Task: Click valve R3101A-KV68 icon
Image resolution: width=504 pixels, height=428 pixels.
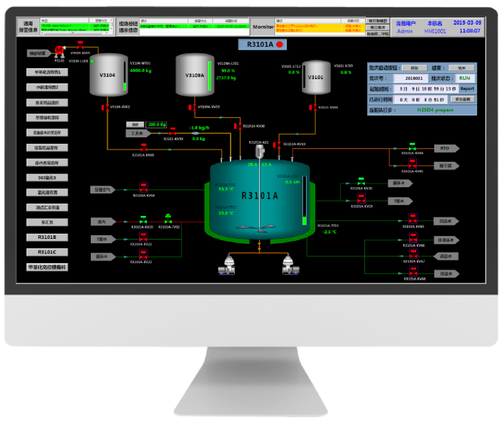Action: click(x=413, y=271)
